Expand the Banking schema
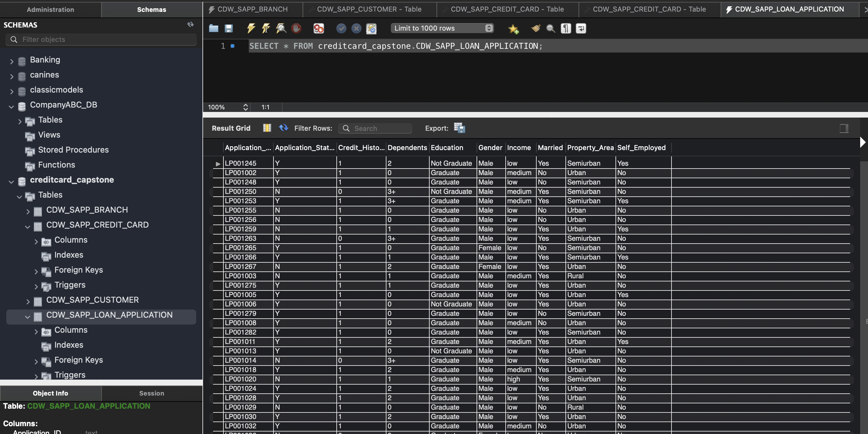 [12, 61]
